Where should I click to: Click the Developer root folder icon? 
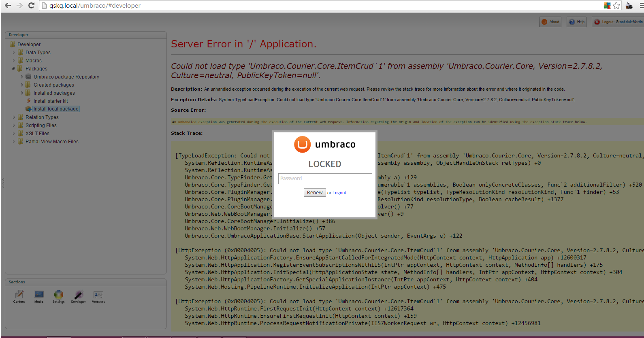(12, 44)
